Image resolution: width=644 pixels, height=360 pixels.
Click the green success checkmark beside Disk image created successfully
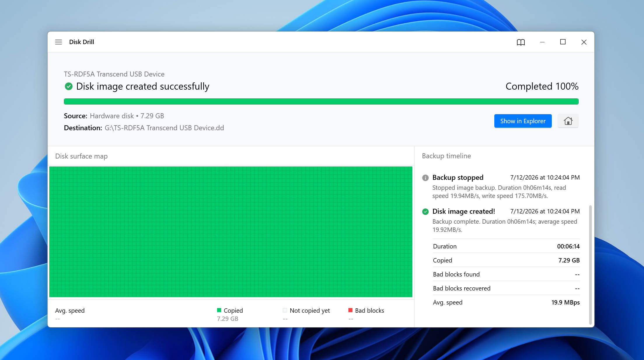(x=69, y=86)
